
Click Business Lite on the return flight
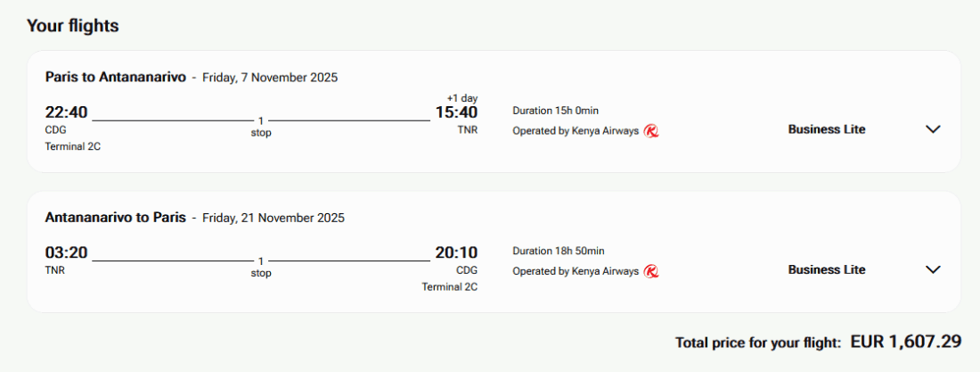click(827, 269)
